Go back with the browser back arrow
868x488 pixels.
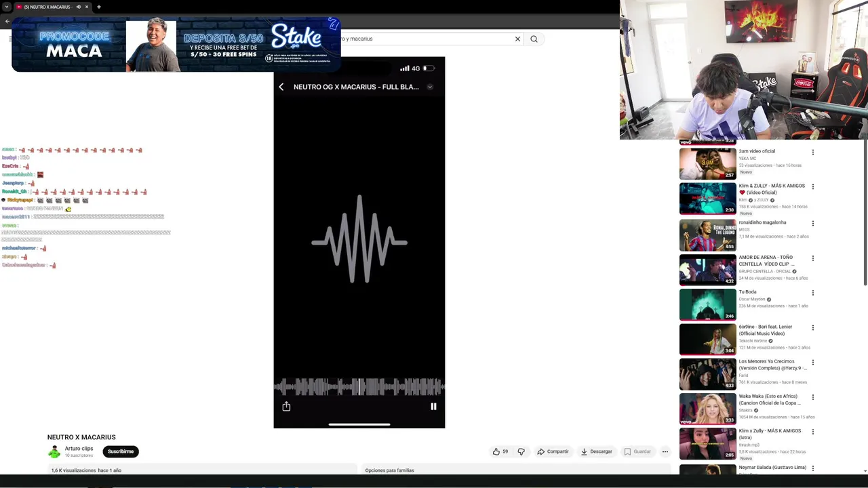pos(7,21)
